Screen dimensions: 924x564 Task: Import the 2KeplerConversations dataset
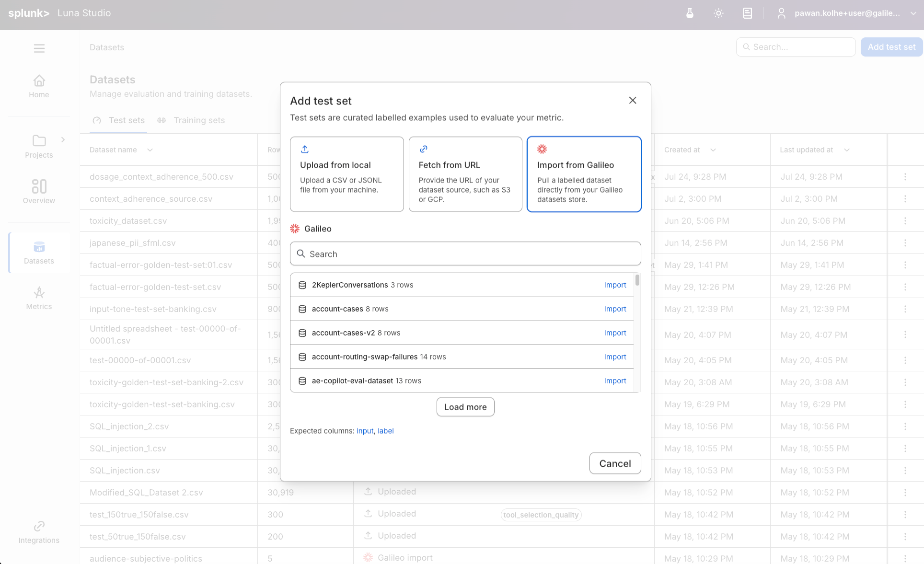pyautogui.click(x=615, y=285)
